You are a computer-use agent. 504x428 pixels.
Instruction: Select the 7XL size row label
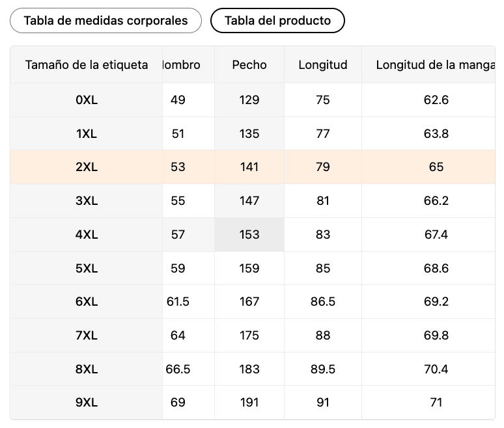[x=87, y=335]
